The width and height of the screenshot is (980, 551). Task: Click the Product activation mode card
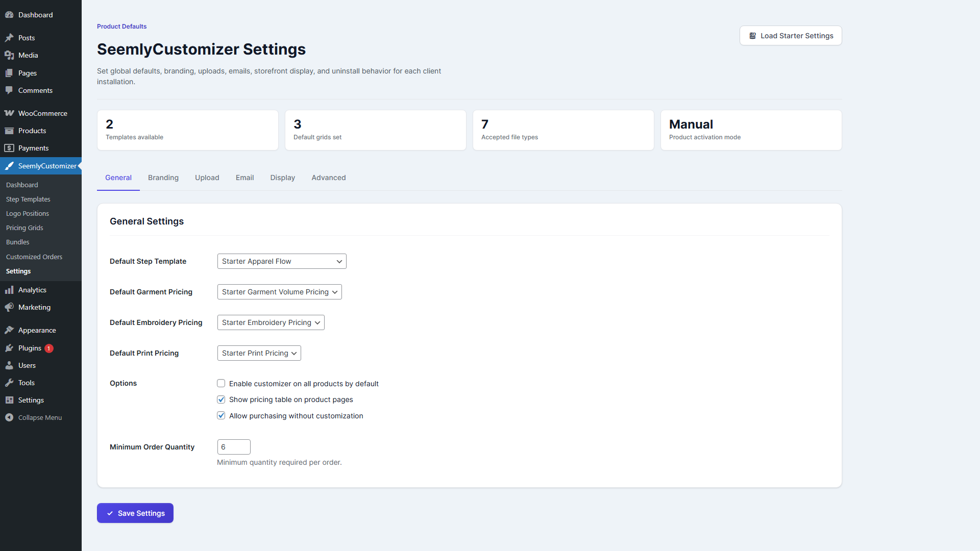751,130
